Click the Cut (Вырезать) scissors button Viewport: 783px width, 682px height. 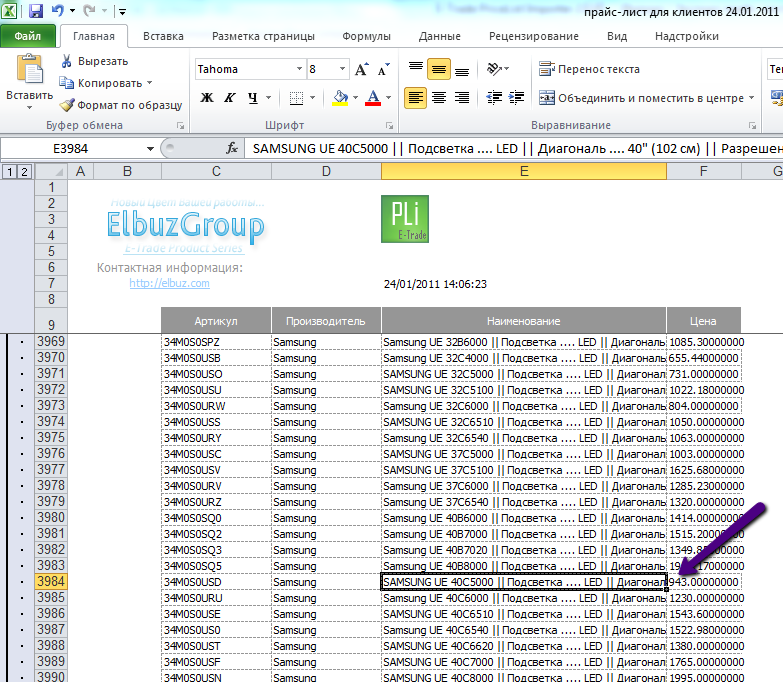click(94, 61)
